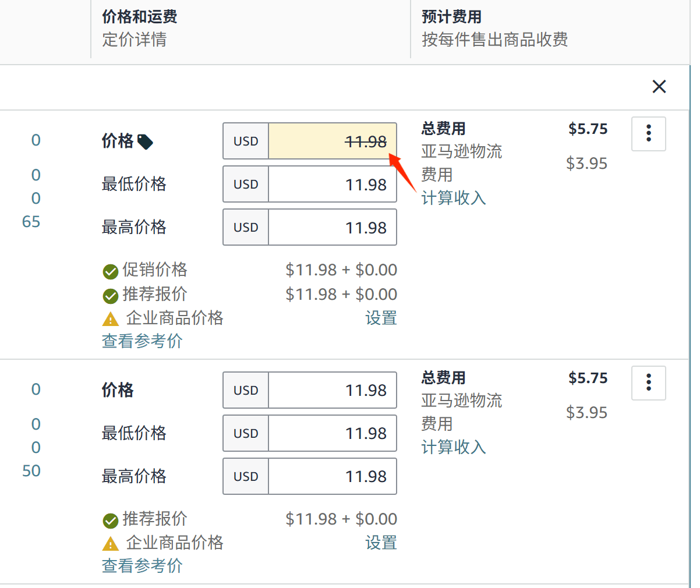
Task: Click the 价格和运费 column header
Action: pyautogui.click(x=140, y=17)
